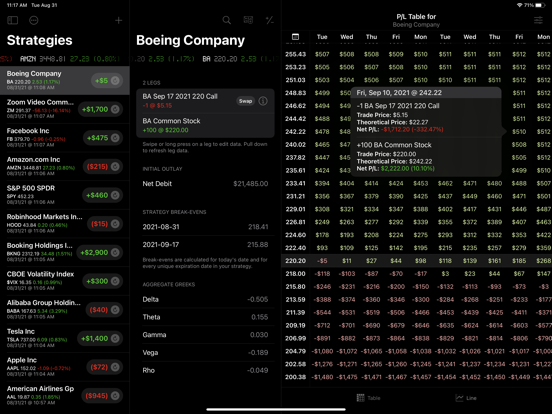Open P/L table settings sliders icon

[538, 20]
